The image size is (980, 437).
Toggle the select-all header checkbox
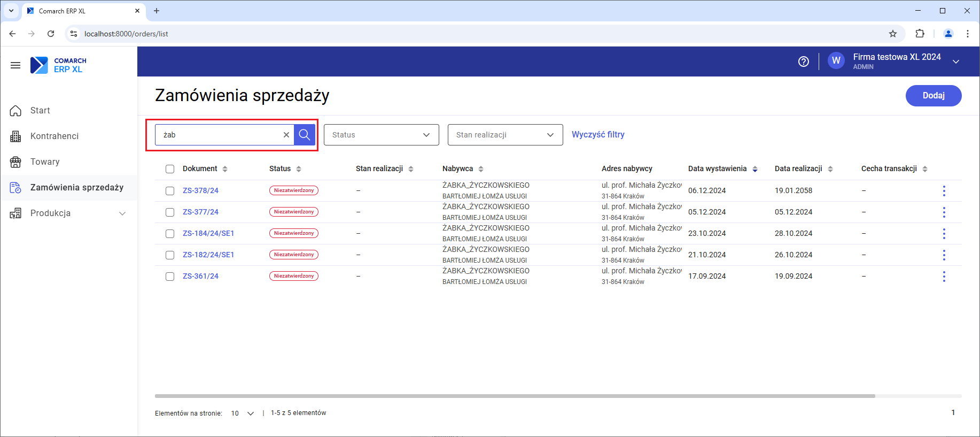coord(170,169)
